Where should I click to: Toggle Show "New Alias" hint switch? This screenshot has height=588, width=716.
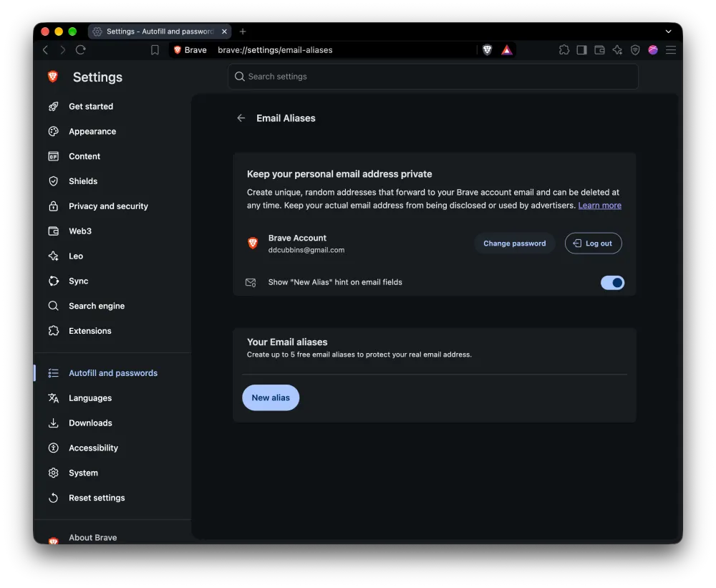click(612, 282)
